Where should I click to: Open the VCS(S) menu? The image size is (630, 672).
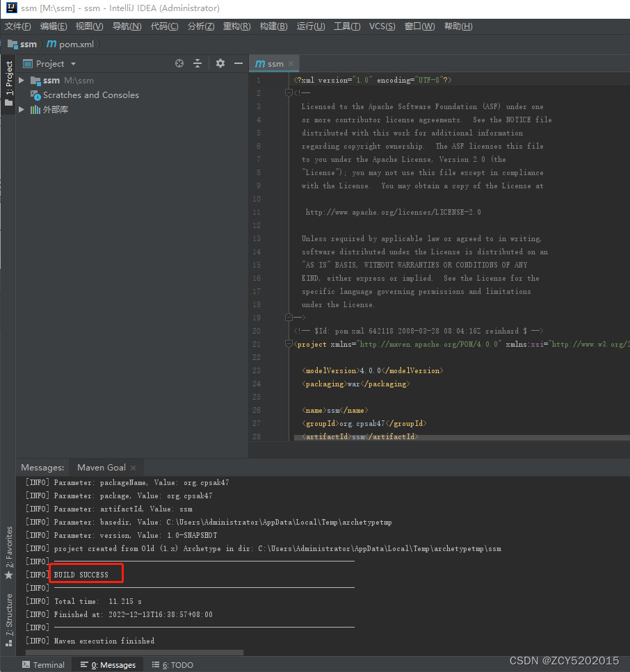point(382,26)
